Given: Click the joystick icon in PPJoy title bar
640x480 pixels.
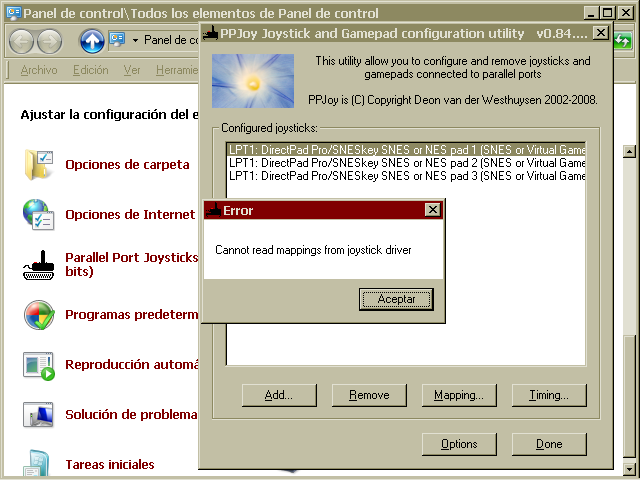Looking at the screenshot, I should coord(211,33).
